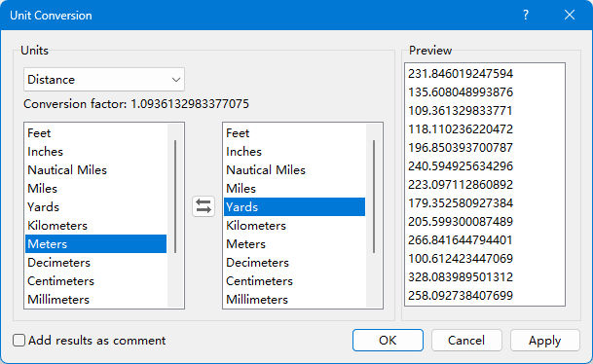
Task: Click preview value 118.110236220472
Action: (461, 128)
